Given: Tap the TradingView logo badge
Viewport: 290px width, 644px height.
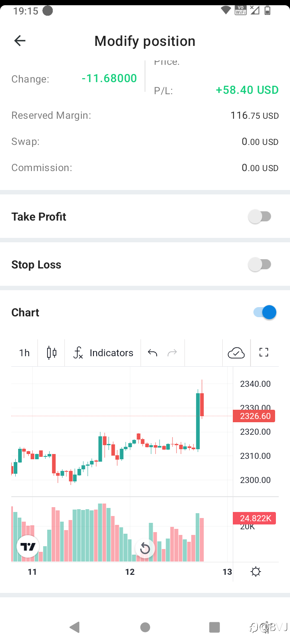Looking at the screenshot, I should (28, 547).
